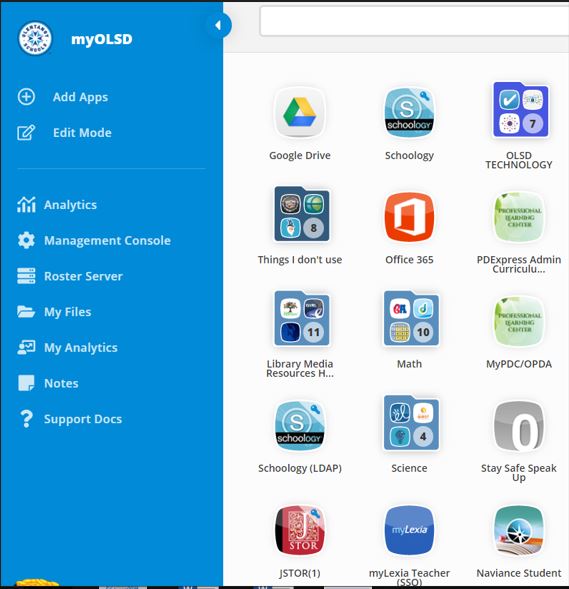Click the Stay Safe Speak Up label

pos(519,473)
